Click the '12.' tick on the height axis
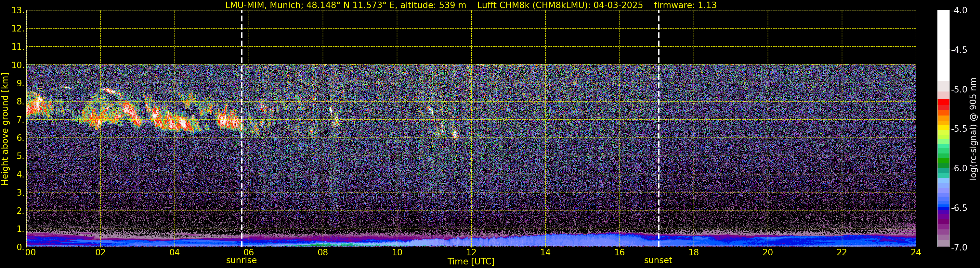The height and width of the screenshot is (268, 980). point(18,29)
